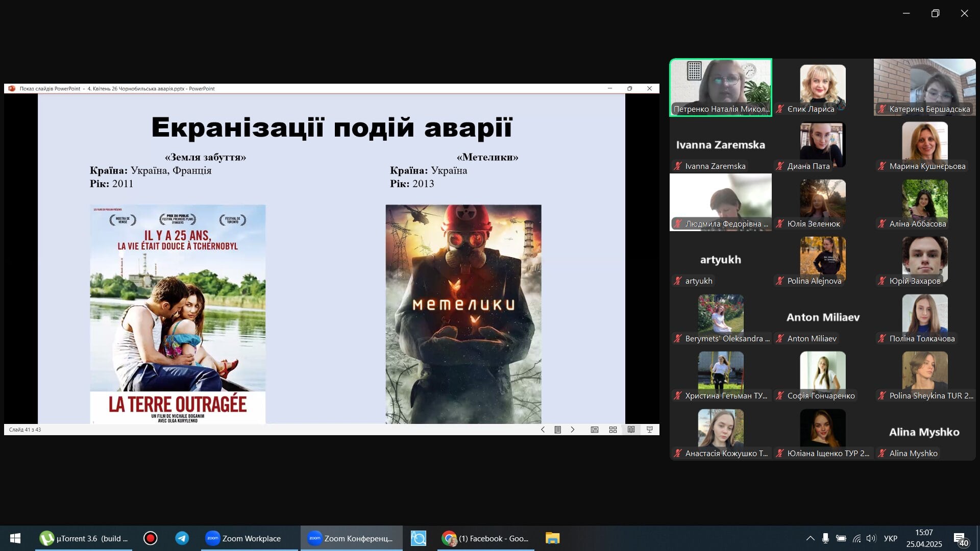This screenshot has width=980, height=551.
Task: Click the Метелики movie poster
Action: (463, 314)
